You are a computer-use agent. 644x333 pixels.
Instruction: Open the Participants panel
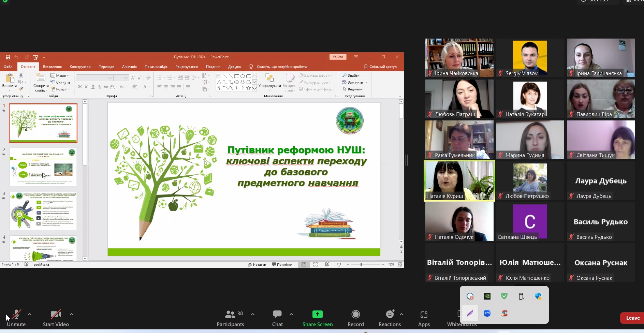tap(230, 318)
